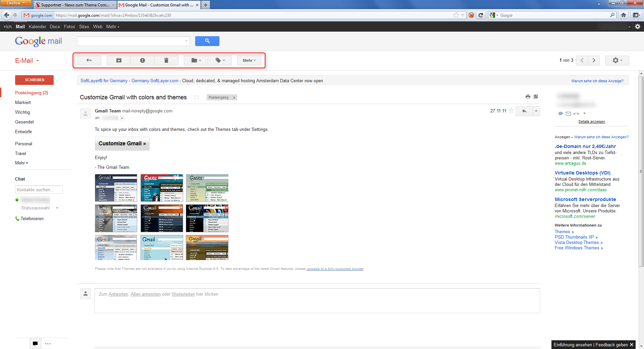Expand Mehr labels in sidebar
This screenshot has height=349, width=644.
21,163
